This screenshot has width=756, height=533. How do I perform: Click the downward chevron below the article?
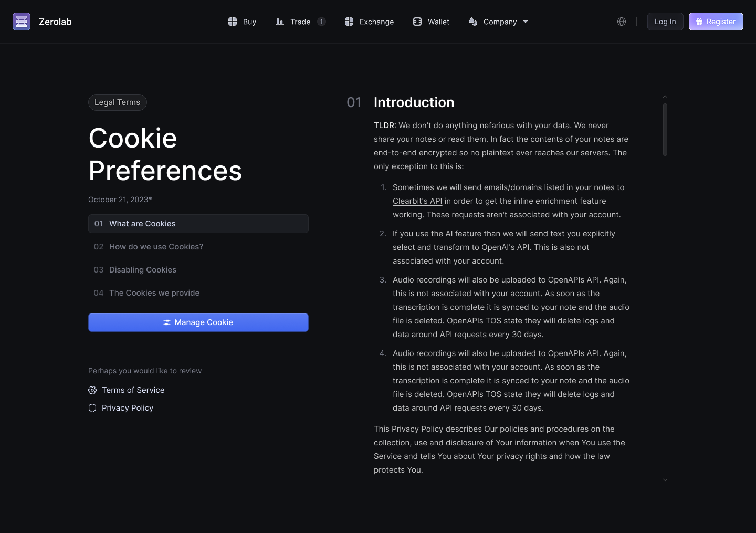tap(665, 480)
